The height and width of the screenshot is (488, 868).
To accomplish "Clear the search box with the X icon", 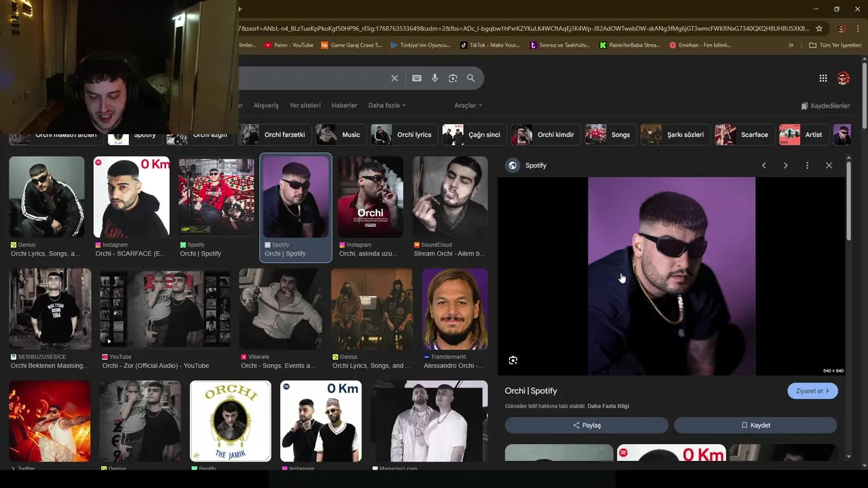I will point(395,78).
